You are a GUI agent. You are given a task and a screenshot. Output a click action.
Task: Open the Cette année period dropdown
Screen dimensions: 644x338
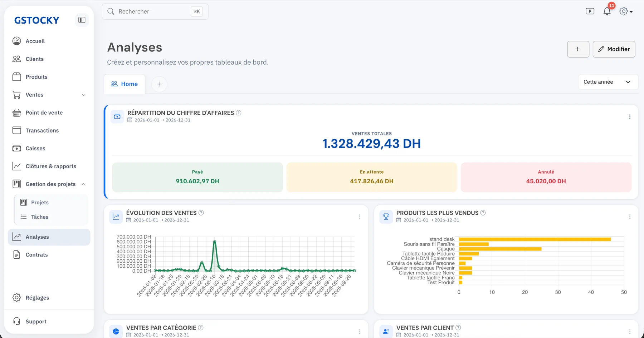tap(608, 82)
